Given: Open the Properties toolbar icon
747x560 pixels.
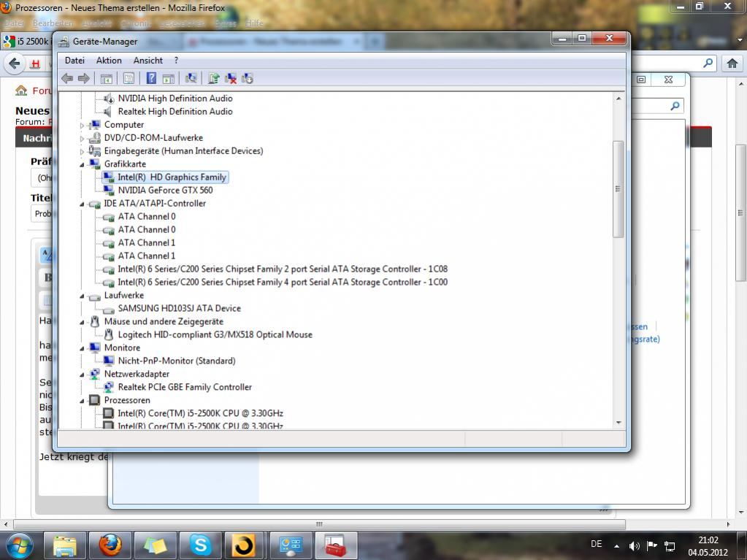Looking at the screenshot, I should click(x=129, y=79).
